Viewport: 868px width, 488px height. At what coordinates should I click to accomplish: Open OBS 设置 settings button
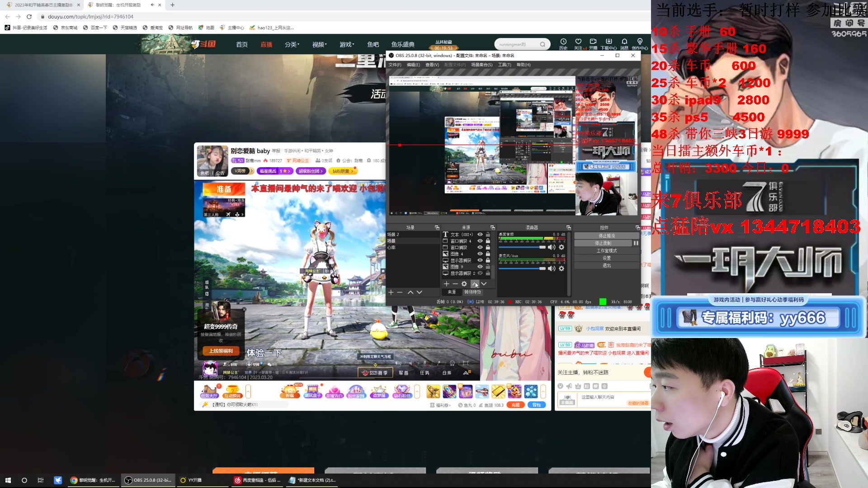pyautogui.click(x=606, y=258)
